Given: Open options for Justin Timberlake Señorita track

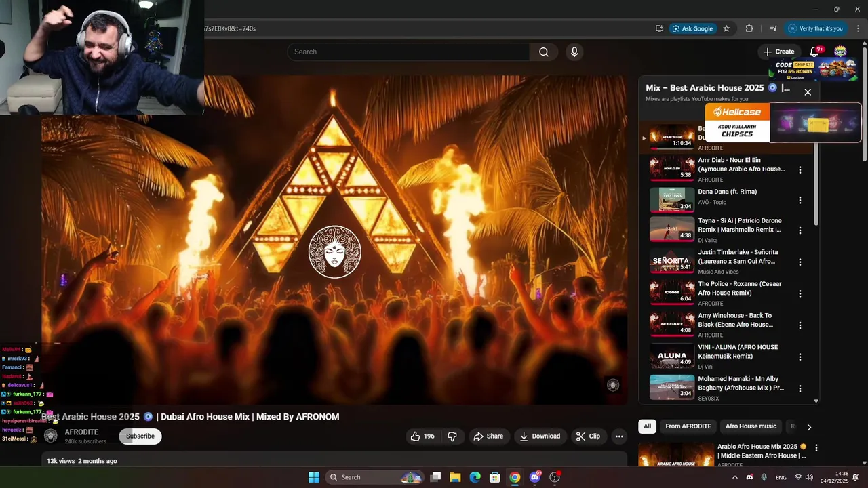Looking at the screenshot, I should coord(800,262).
